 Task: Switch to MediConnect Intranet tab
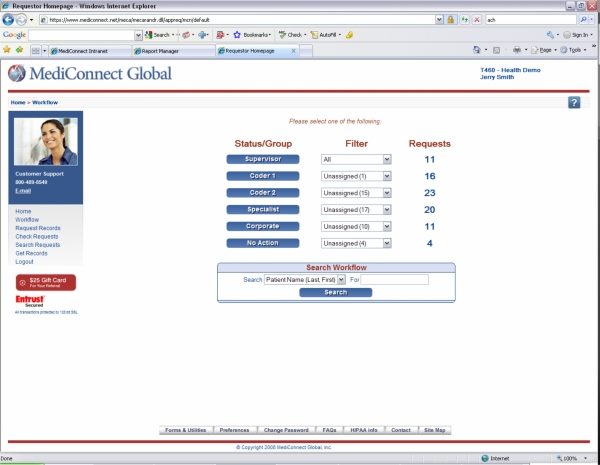tap(90, 51)
